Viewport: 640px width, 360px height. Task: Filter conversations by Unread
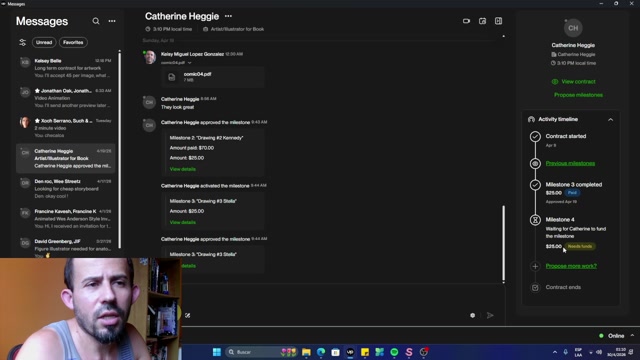tap(44, 42)
